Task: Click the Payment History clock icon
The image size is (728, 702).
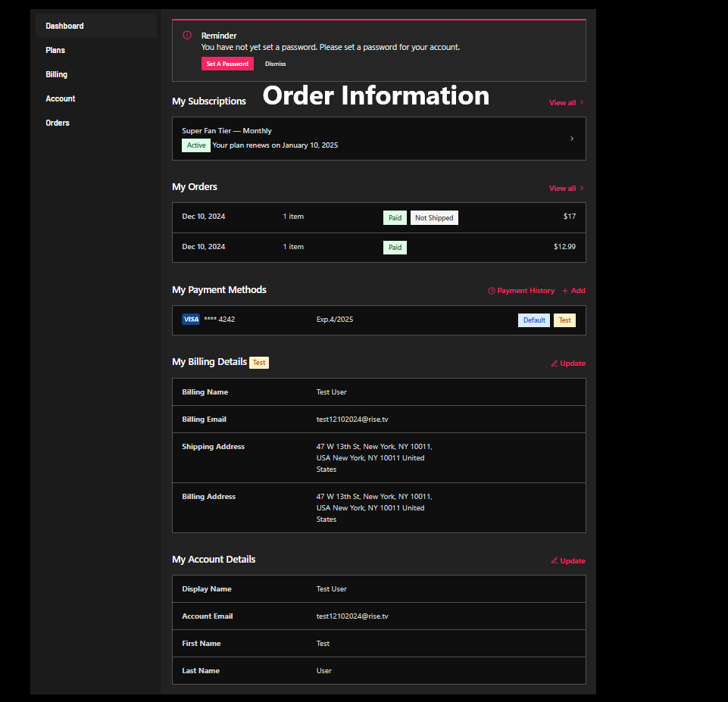Action: click(x=492, y=291)
